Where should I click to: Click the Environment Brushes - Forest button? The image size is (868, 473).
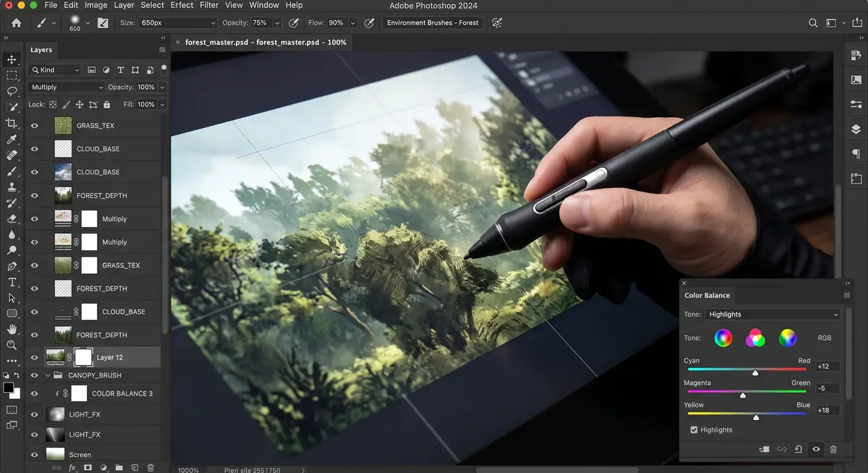tap(433, 23)
